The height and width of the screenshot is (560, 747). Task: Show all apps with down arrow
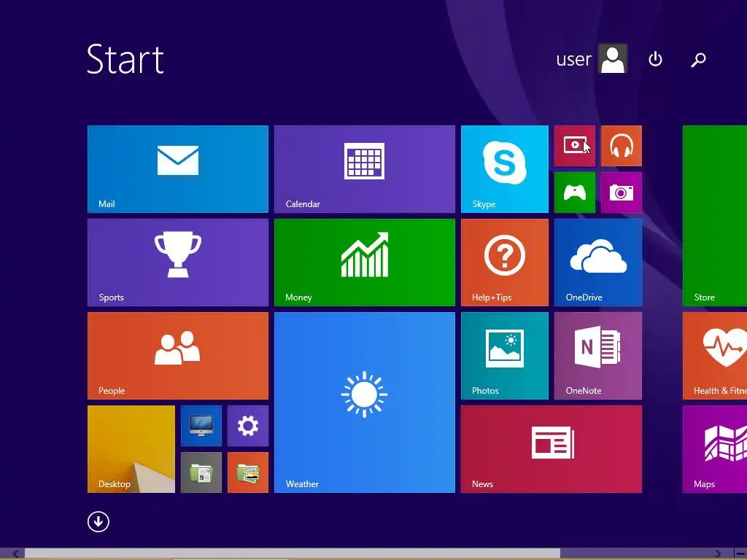(98, 522)
